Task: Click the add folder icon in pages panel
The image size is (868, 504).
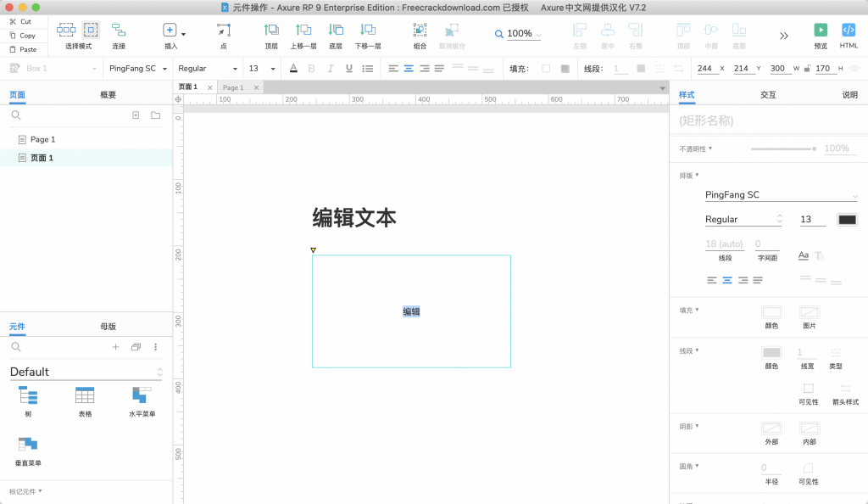Action: pos(155,115)
